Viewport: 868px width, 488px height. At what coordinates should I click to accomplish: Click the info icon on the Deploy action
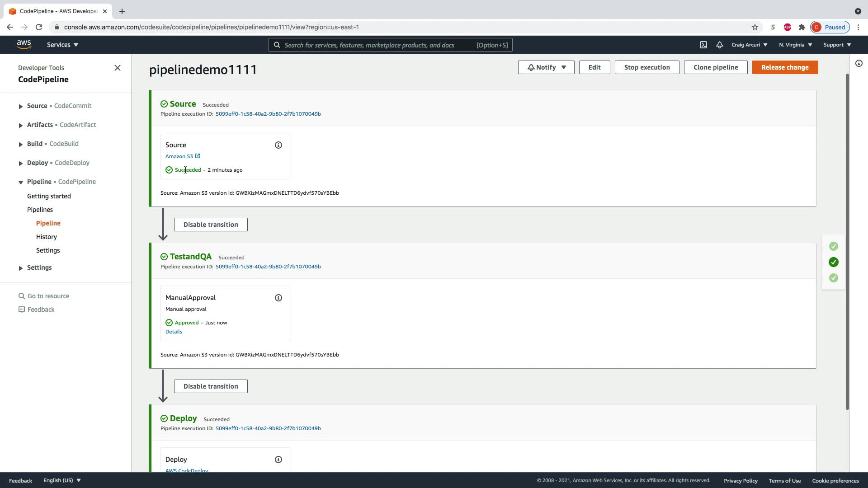pos(278,460)
